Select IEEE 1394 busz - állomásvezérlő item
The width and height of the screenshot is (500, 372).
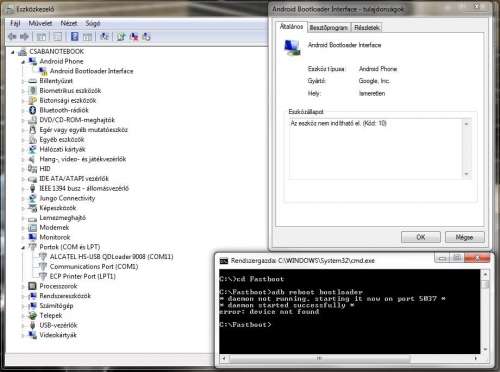[x=84, y=189]
